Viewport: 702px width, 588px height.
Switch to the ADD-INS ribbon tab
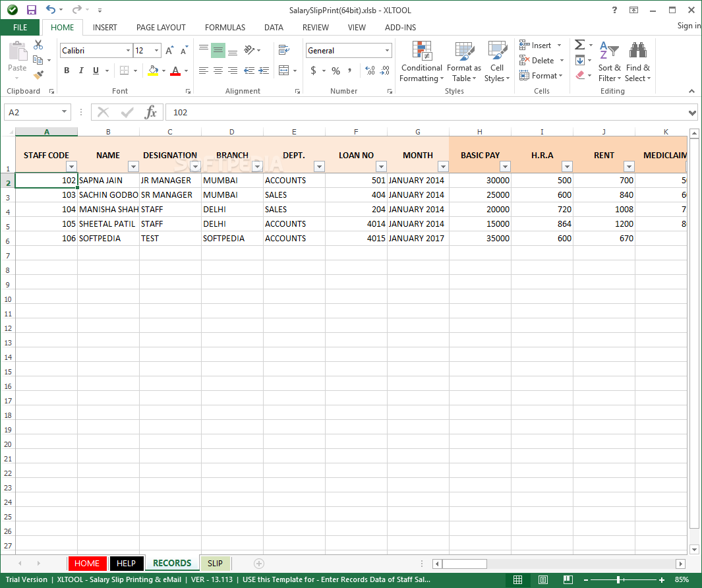coord(400,27)
